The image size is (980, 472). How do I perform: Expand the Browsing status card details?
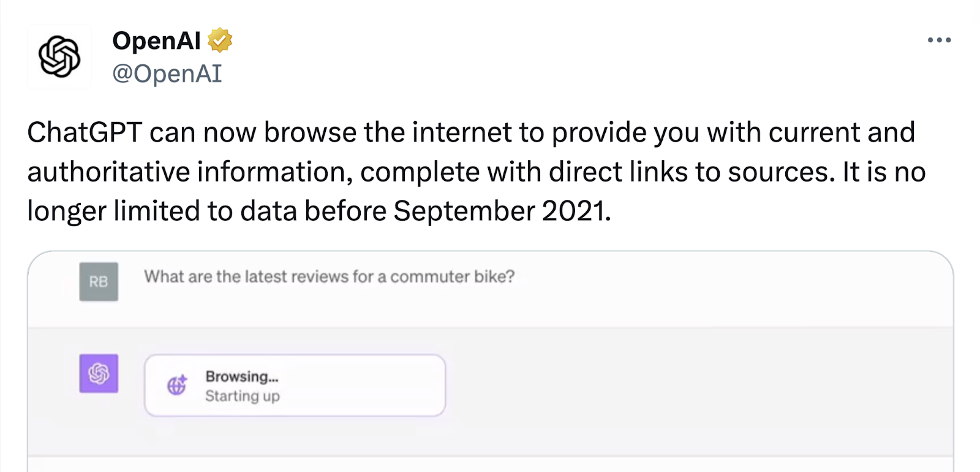click(x=294, y=385)
